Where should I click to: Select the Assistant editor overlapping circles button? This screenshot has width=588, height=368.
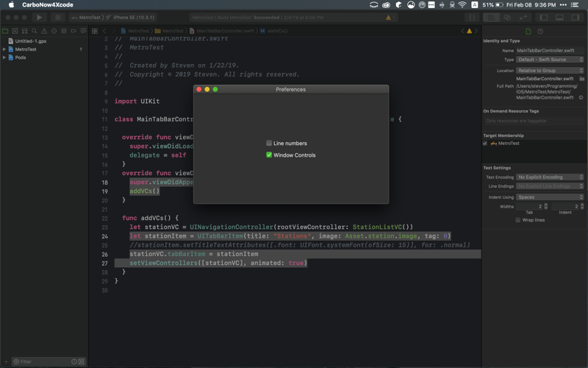[x=507, y=17]
